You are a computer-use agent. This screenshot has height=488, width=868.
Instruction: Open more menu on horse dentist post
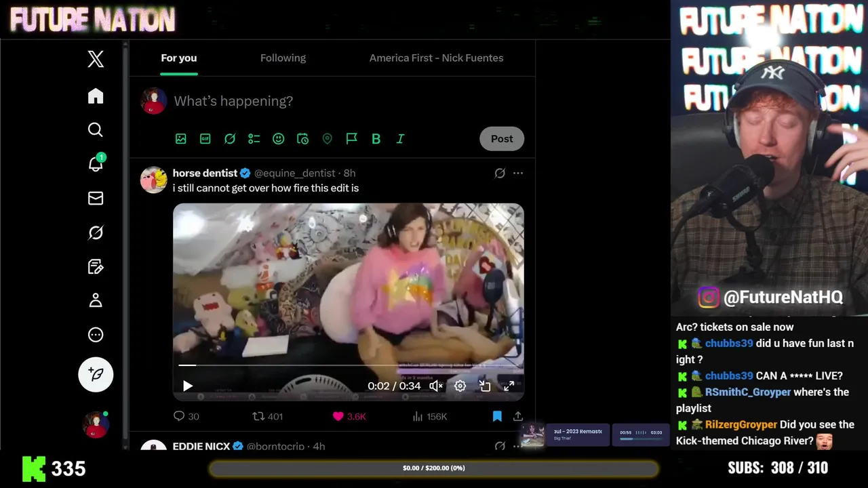518,173
